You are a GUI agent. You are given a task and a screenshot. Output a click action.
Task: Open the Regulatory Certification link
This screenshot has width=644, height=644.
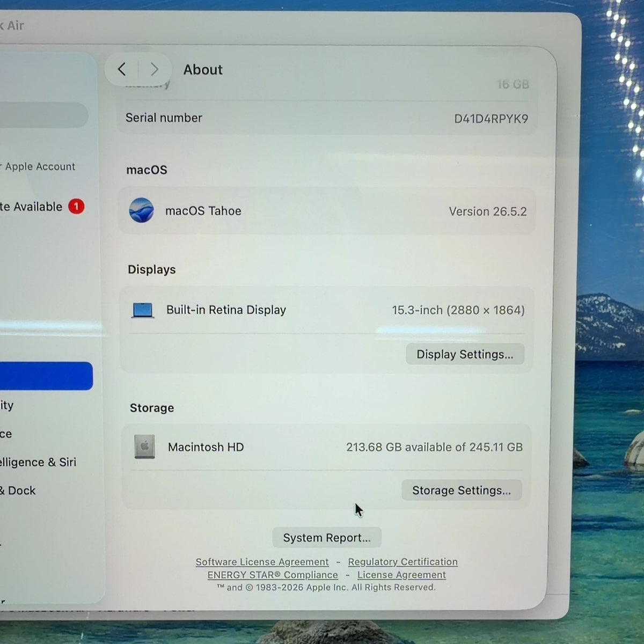(x=402, y=562)
